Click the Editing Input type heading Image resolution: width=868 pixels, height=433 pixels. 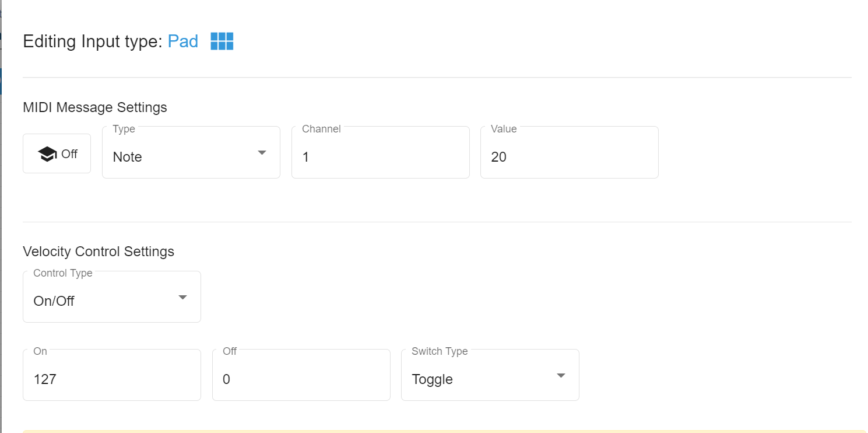93,41
